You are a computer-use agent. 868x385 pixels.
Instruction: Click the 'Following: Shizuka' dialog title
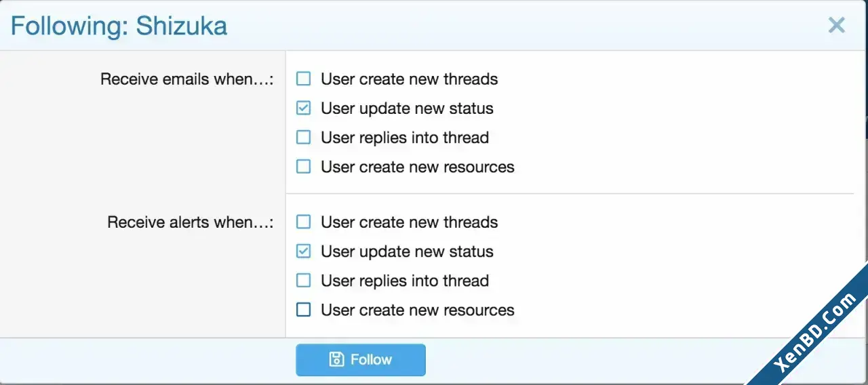(119, 26)
